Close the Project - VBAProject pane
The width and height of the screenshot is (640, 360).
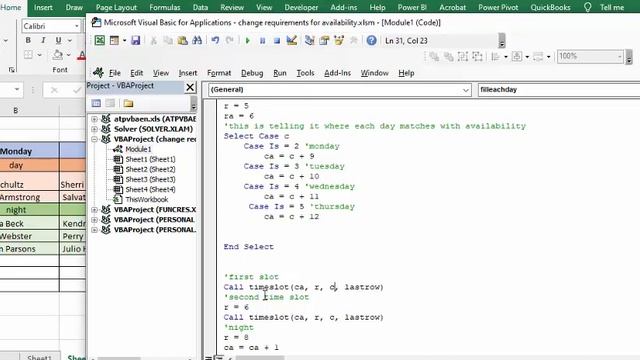click(190, 87)
